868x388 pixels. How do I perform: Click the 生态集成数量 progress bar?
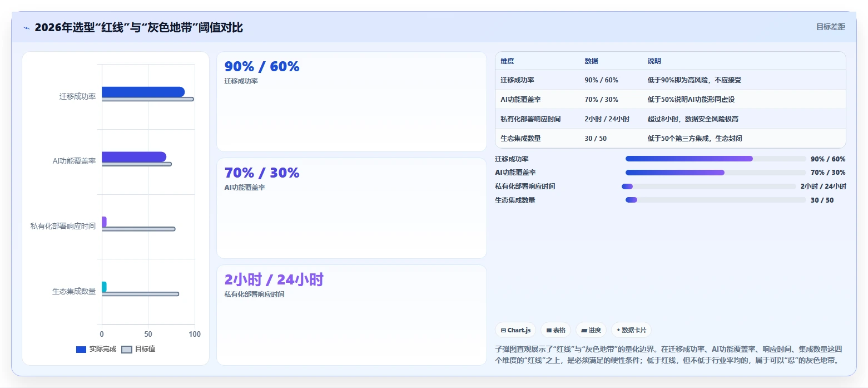(x=716, y=200)
